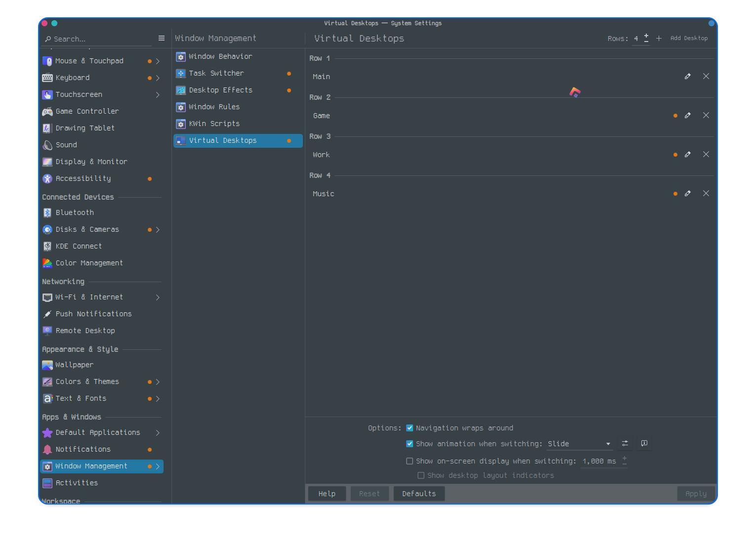This screenshot has height=549, width=756.
Task: Click the Push Notifications icon
Action: [x=47, y=314]
